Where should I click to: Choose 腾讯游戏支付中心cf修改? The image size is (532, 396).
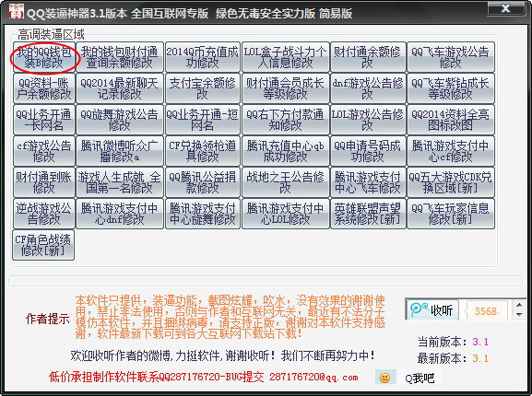(x=451, y=151)
